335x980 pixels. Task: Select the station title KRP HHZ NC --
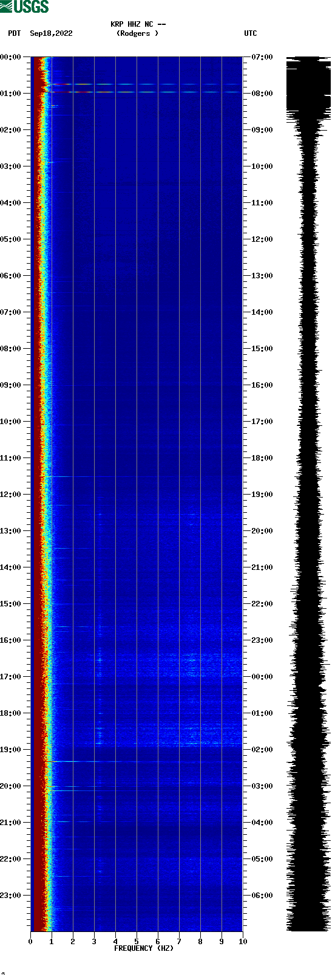[x=138, y=24]
